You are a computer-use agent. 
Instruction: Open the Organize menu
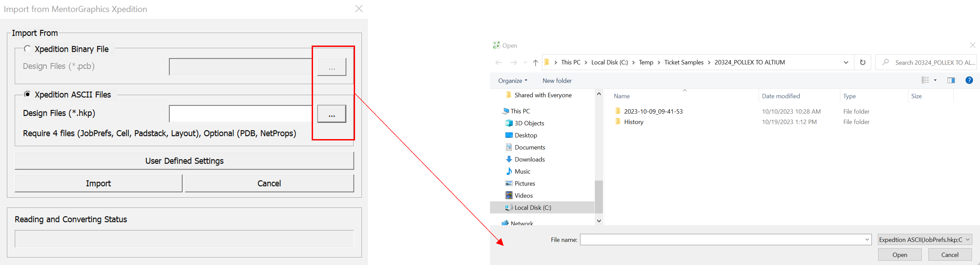512,81
